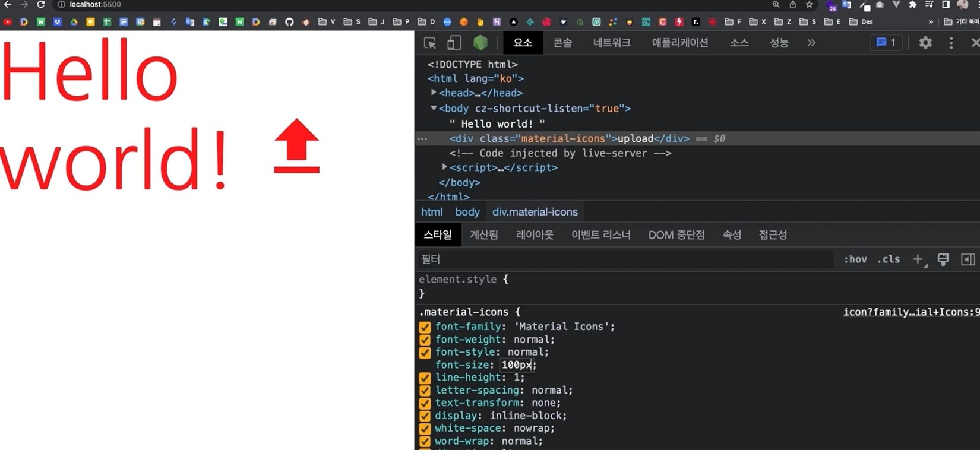The image size is (980, 450).
Task: Switch to the 계산됨 (Computed) pane tab
Action: (484, 235)
